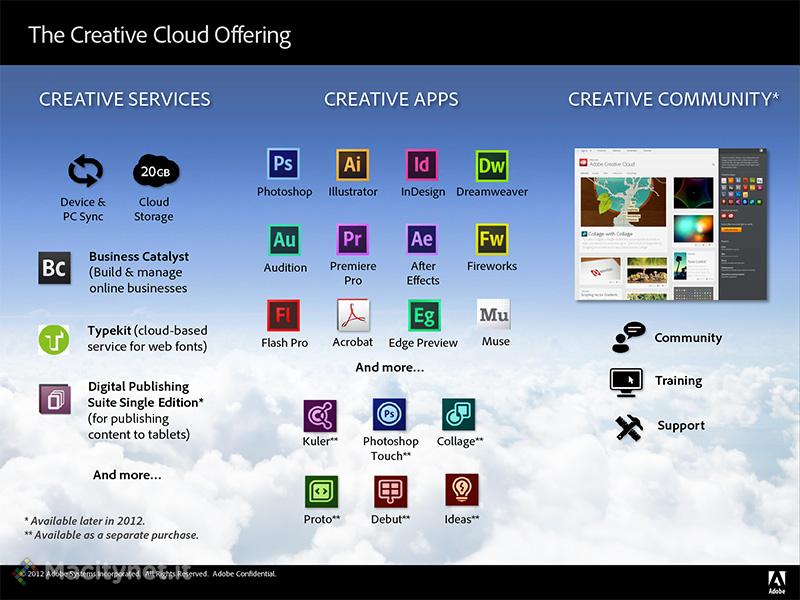Click the After Effects label
This screenshot has height=600, width=800.
(423, 273)
